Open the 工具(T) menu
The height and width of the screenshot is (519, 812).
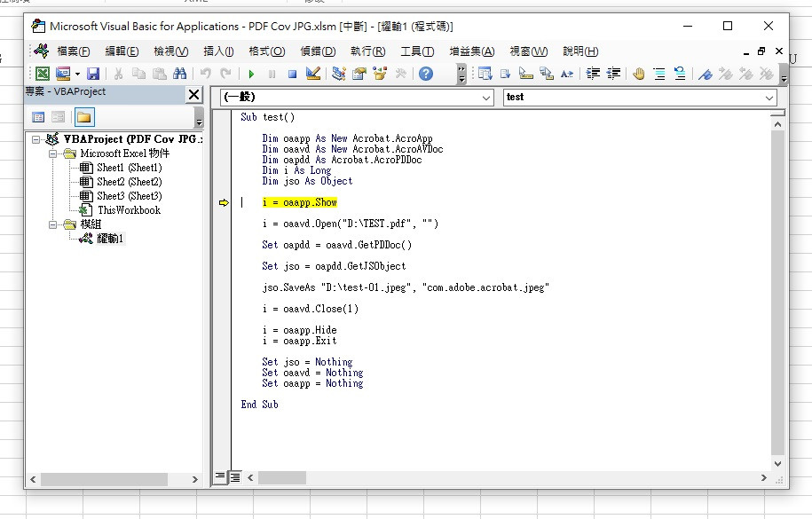(x=417, y=51)
